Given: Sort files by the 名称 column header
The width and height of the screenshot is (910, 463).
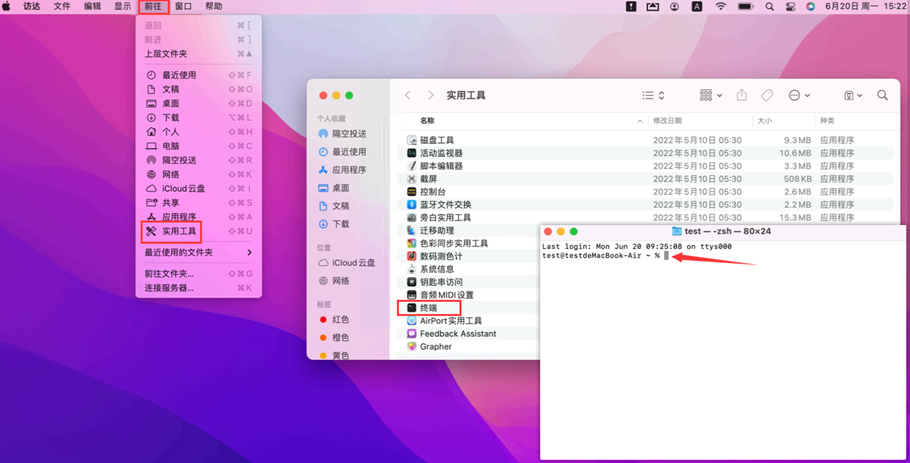Looking at the screenshot, I should coord(427,121).
